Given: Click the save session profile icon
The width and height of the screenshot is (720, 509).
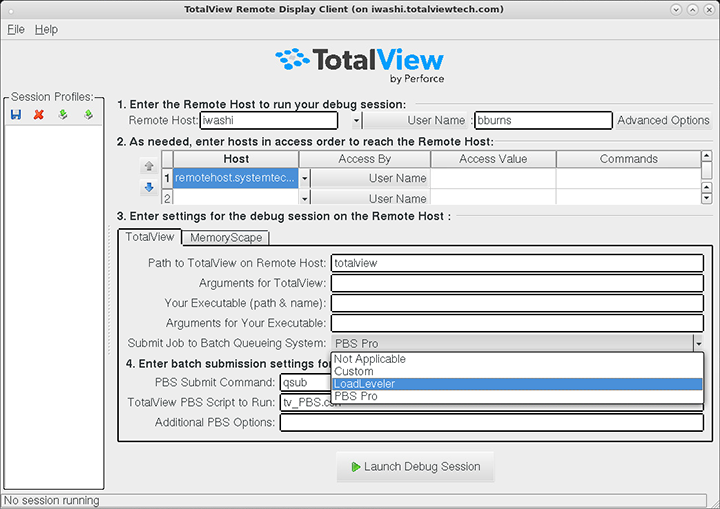Looking at the screenshot, I should [x=16, y=115].
